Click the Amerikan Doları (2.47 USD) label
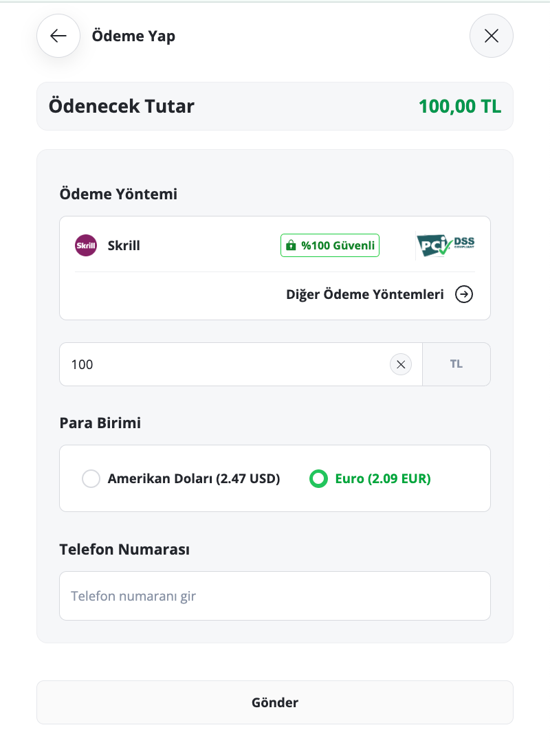This screenshot has width=550, height=756. (x=193, y=479)
